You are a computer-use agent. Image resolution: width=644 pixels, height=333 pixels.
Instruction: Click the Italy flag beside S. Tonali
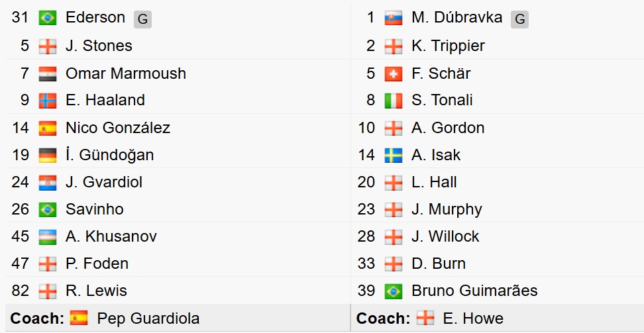click(394, 101)
